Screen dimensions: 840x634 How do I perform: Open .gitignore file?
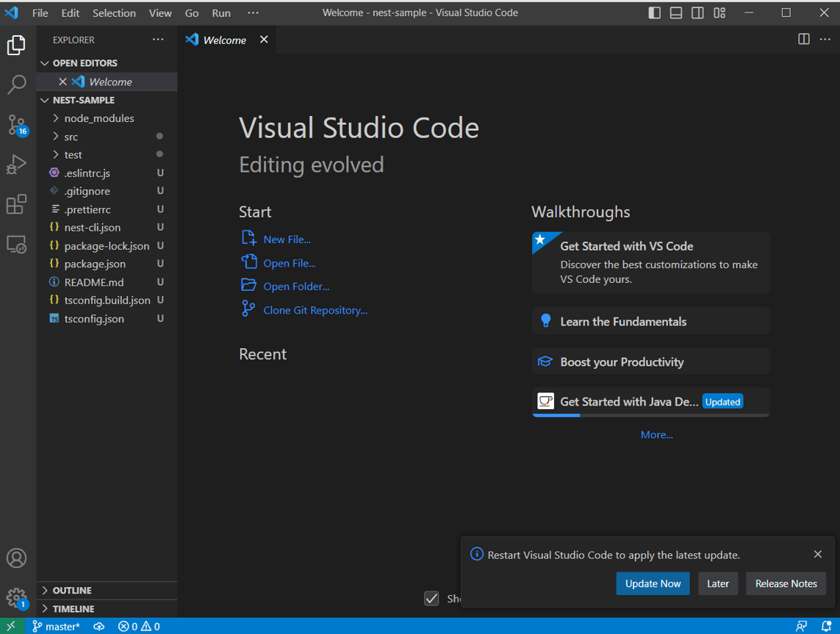pyautogui.click(x=107, y=191)
